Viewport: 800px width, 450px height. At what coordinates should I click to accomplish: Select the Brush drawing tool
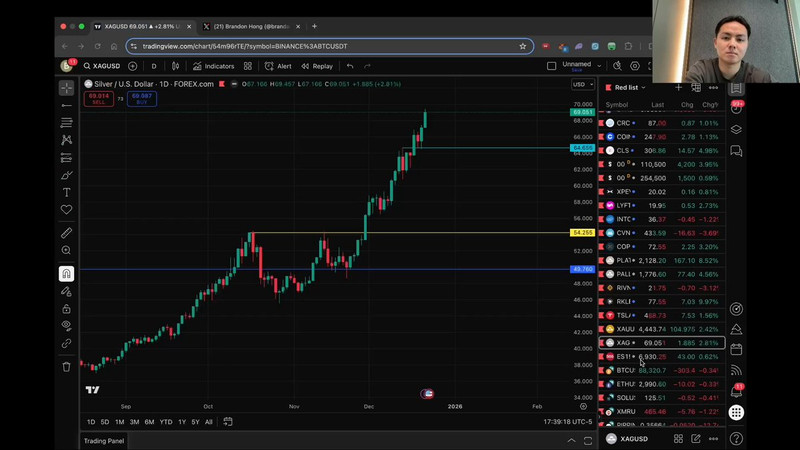click(x=66, y=175)
